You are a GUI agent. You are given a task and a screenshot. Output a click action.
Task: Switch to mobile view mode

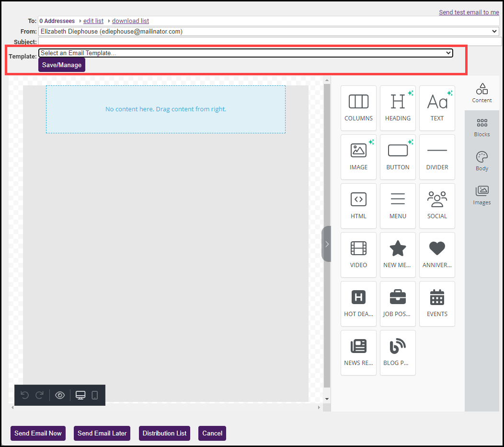pos(95,395)
